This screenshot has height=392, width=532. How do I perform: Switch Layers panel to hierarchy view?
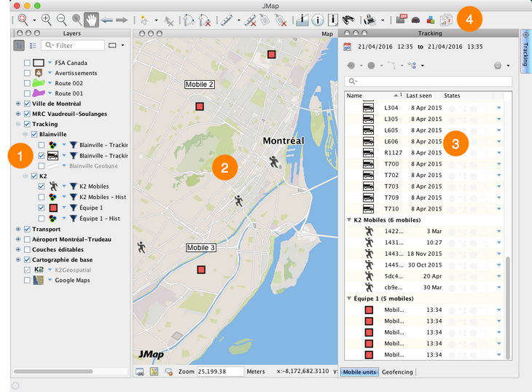click(x=19, y=45)
